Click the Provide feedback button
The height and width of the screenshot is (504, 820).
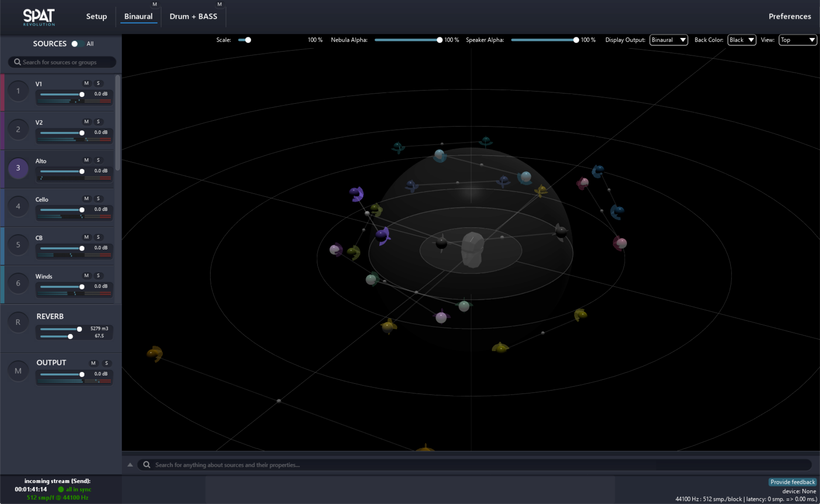click(792, 482)
